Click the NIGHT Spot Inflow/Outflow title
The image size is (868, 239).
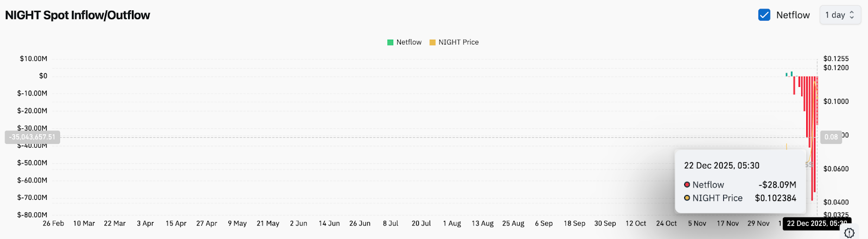pos(78,15)
